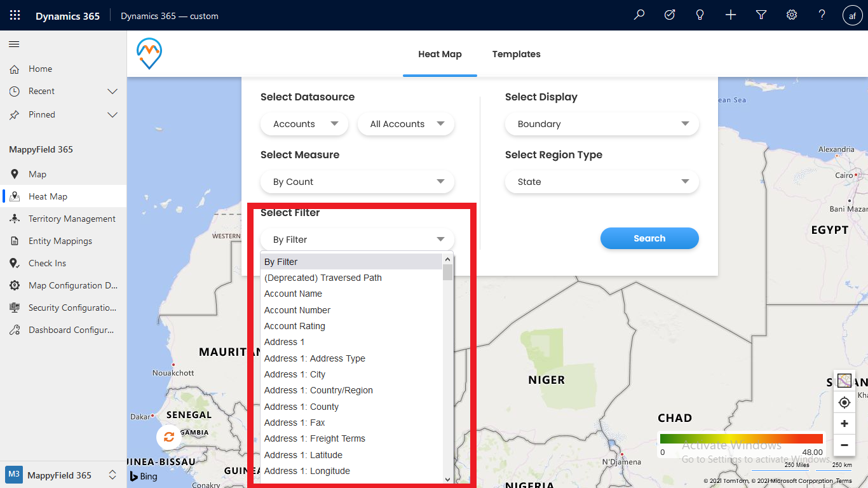Select 'Address 1: City' option
Screen dimensions: 868x488
pos(351,374)
